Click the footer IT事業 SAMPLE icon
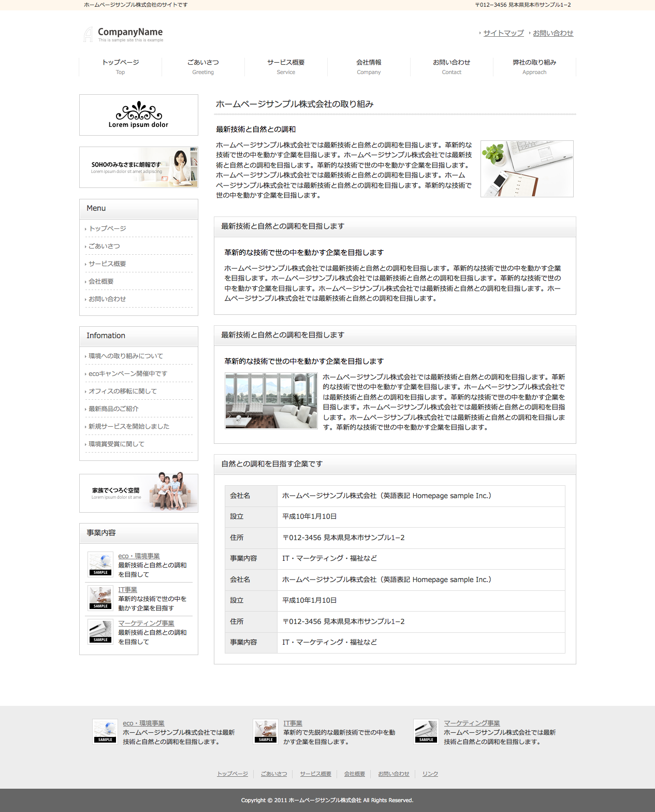 pyautogui.click(x=266, y=731)
